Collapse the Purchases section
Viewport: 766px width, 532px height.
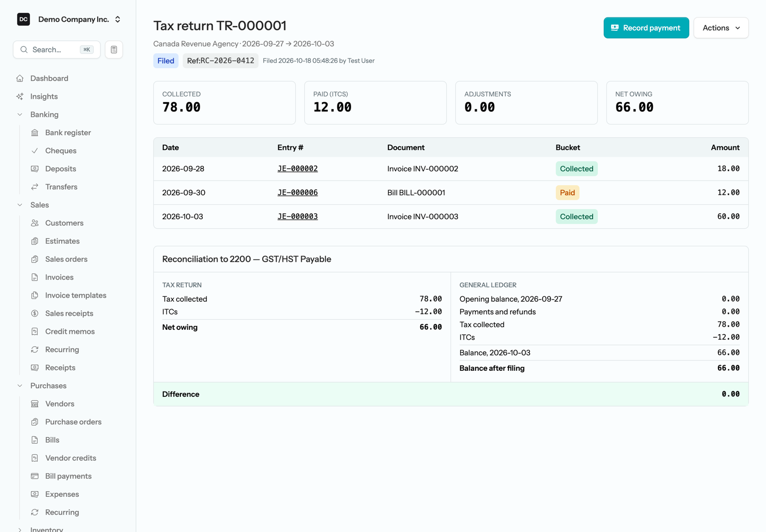coord(20,386)
